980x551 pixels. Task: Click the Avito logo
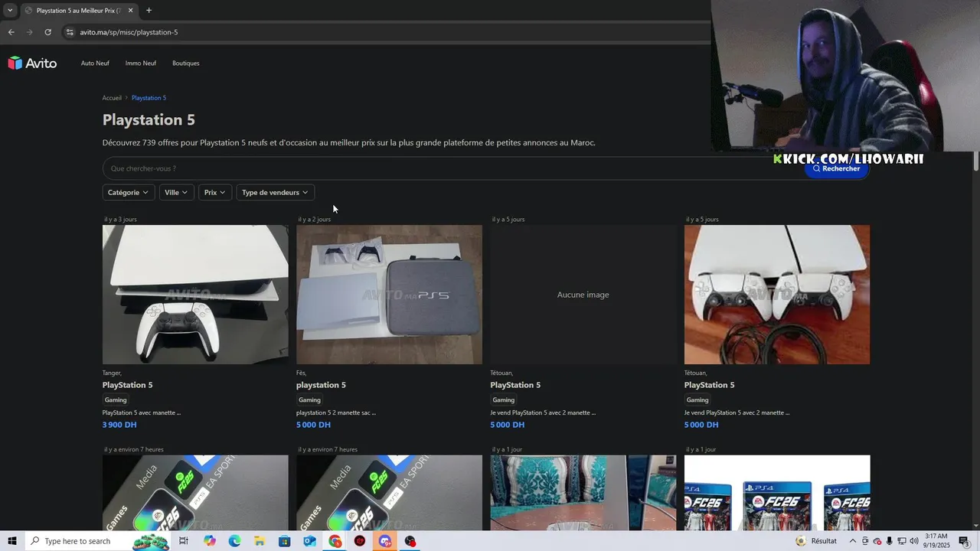click(32, 64)
